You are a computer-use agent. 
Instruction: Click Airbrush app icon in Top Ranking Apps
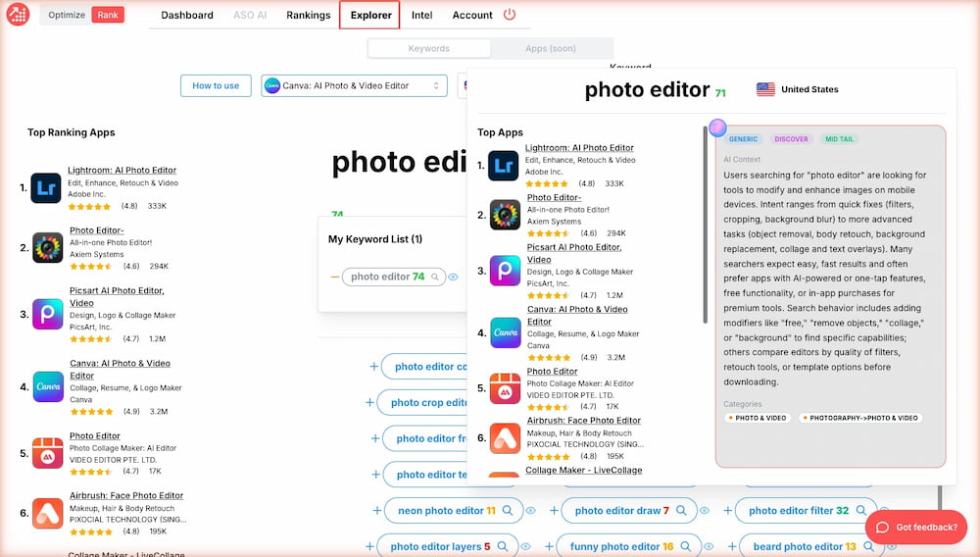(x=47, y=513)
